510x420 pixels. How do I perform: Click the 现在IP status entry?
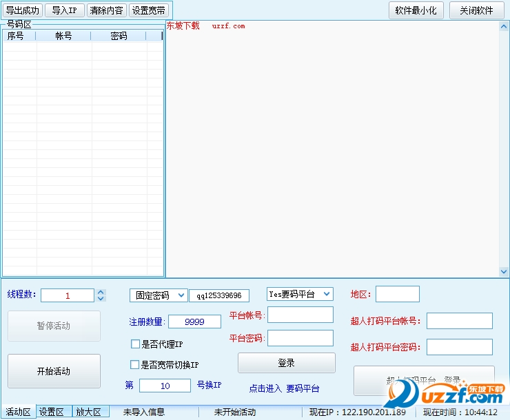[358, 412]
